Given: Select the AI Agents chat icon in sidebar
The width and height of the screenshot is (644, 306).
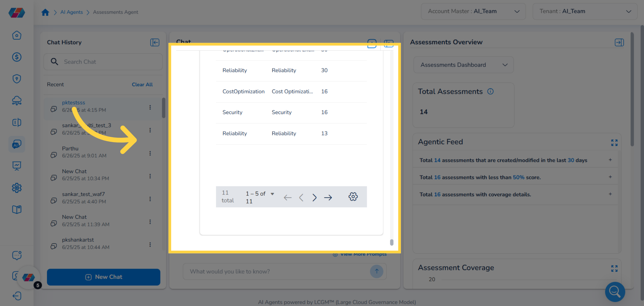Looking at the screenshot, I should (x=17, y=144).
